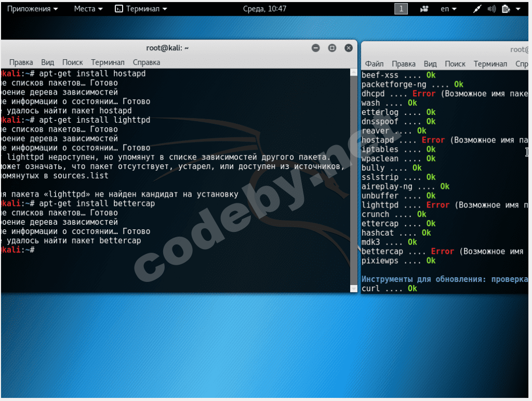Open Поиск menu in right terminal
532x401 pixels.
[455, 64]
